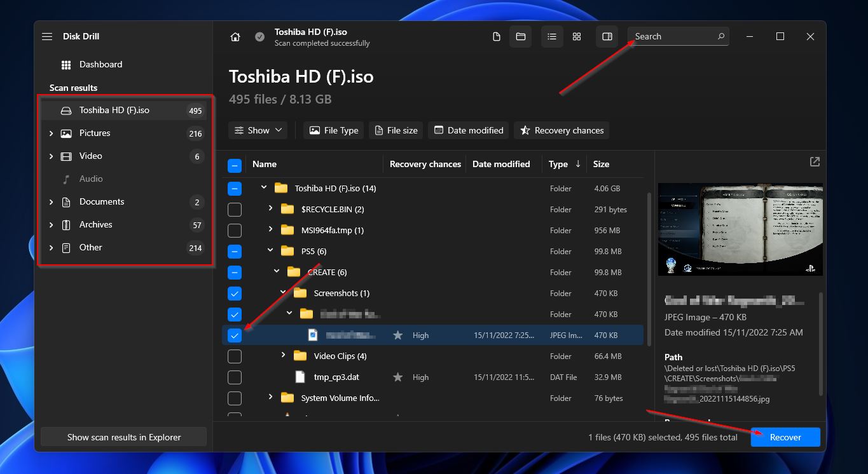Screen dimensions: 868x474
Task: Click the Documents page icon in sidebar
Action: point(66,202)
